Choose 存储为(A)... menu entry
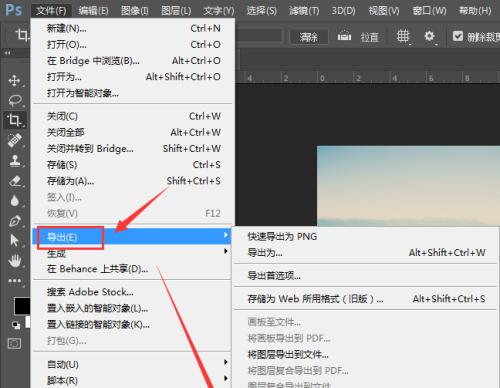This screenshot has width=500, height=388. (x=133, y=181)
